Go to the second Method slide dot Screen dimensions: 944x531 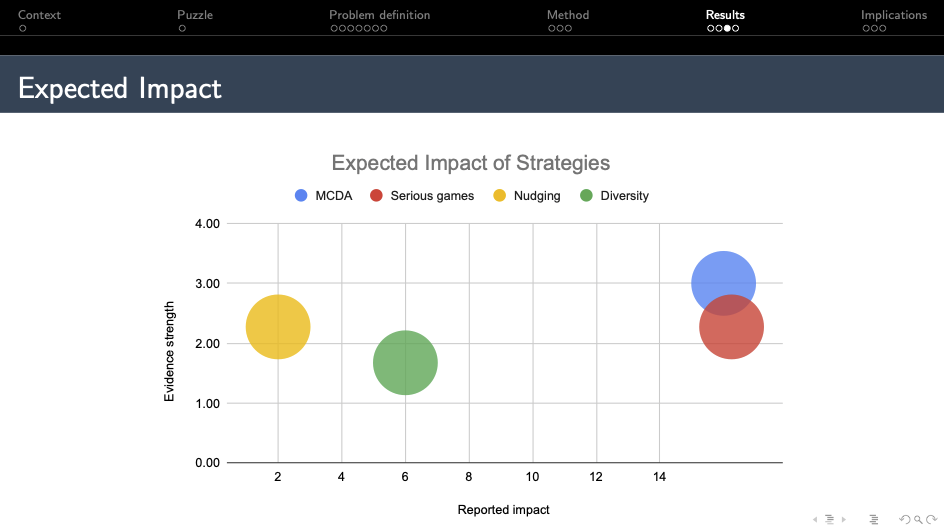[x=560, y=28]
